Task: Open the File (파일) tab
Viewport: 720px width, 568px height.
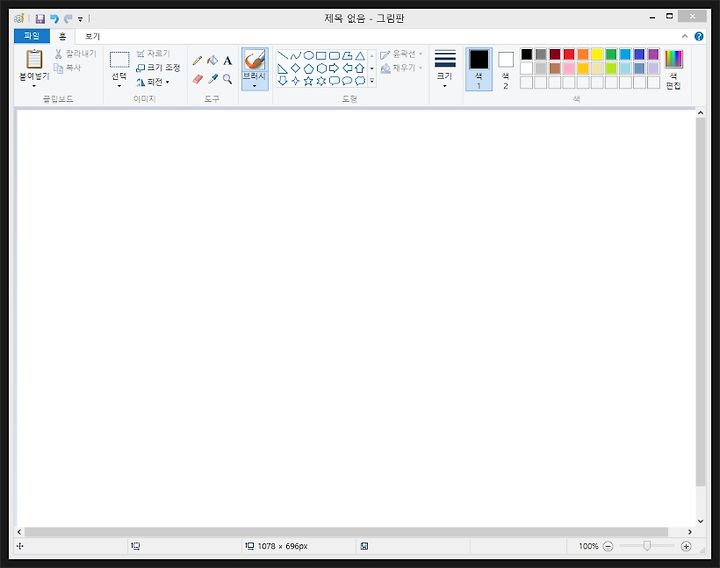Action: pos(32,36)
